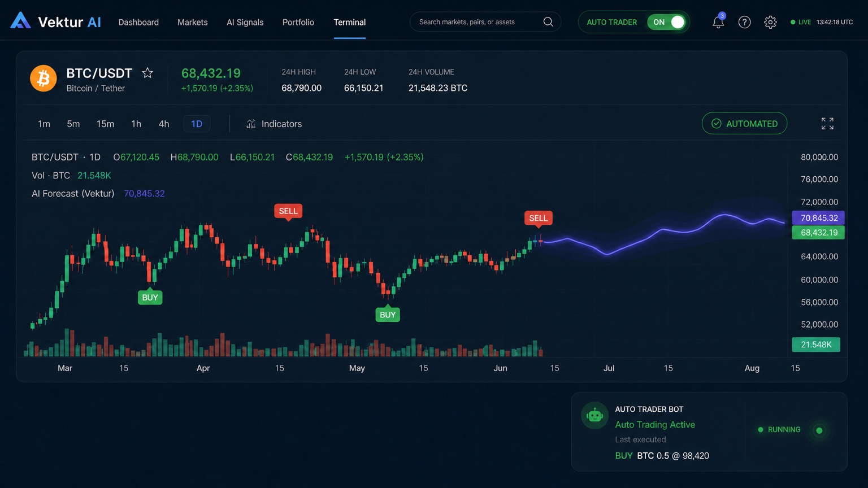Select the Terminal tab

[x=350, y=22]
